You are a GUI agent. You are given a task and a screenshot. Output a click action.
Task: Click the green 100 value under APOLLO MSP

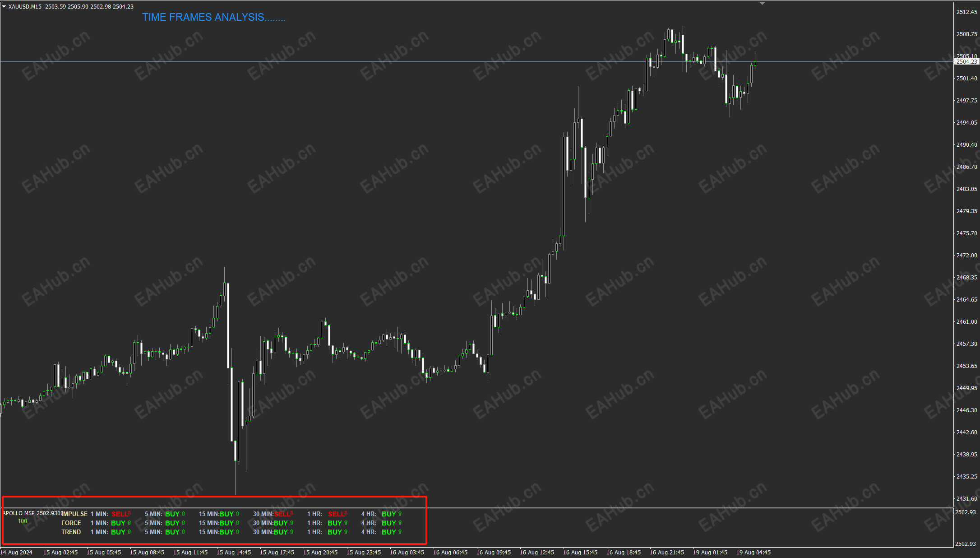(x=22, y=521)
